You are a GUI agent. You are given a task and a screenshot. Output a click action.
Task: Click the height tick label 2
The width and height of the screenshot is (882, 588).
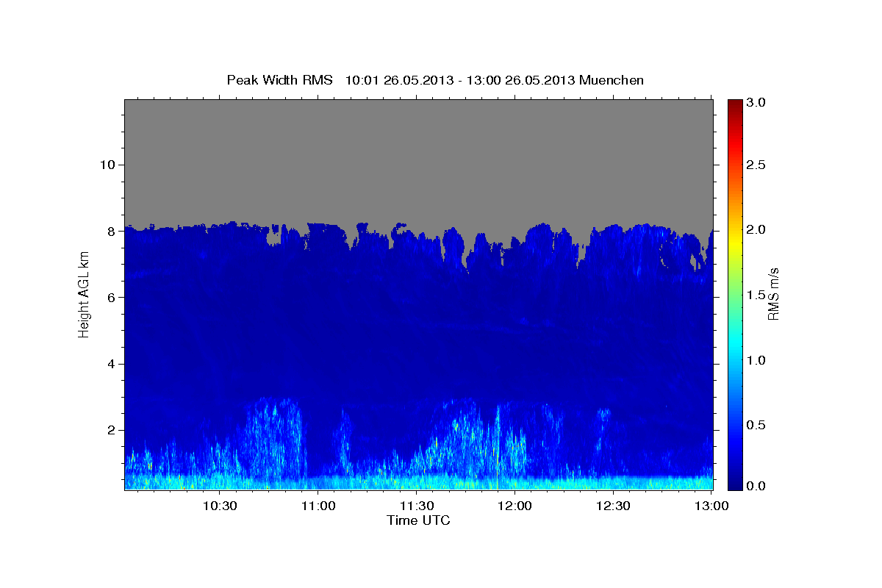pos(111,430)
